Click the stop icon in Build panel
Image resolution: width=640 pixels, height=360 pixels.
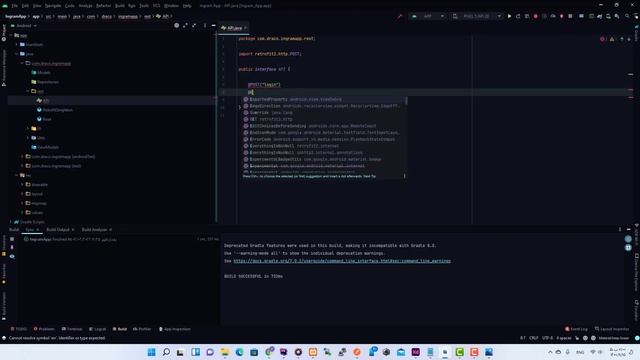pyautogui.click(x=12, y=239)
